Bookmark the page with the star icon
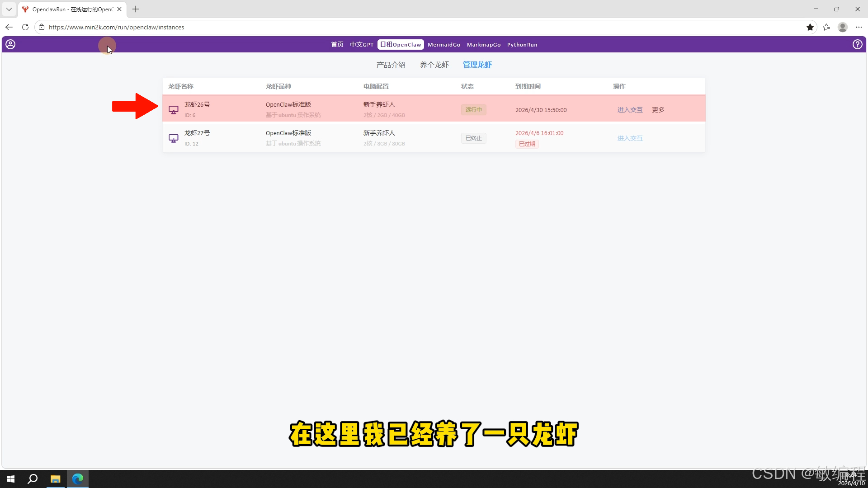This screenshot has width=868, height=488. [810, 27]
